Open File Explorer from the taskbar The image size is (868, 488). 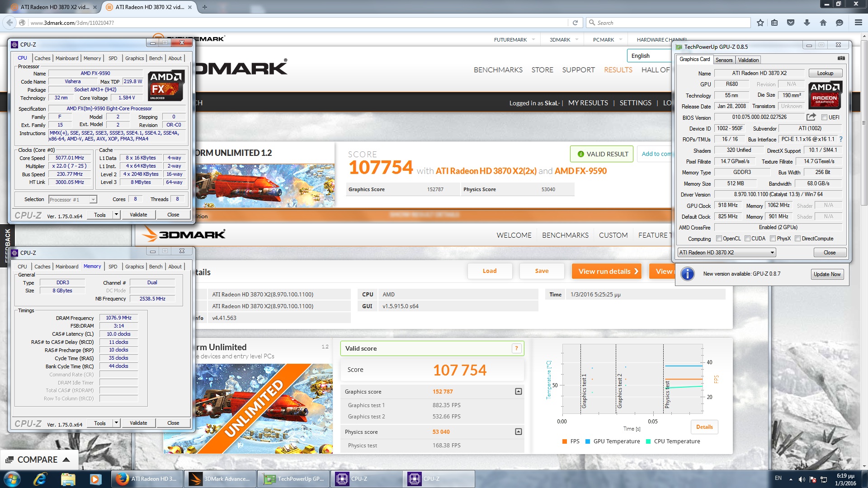click(68, 479)
